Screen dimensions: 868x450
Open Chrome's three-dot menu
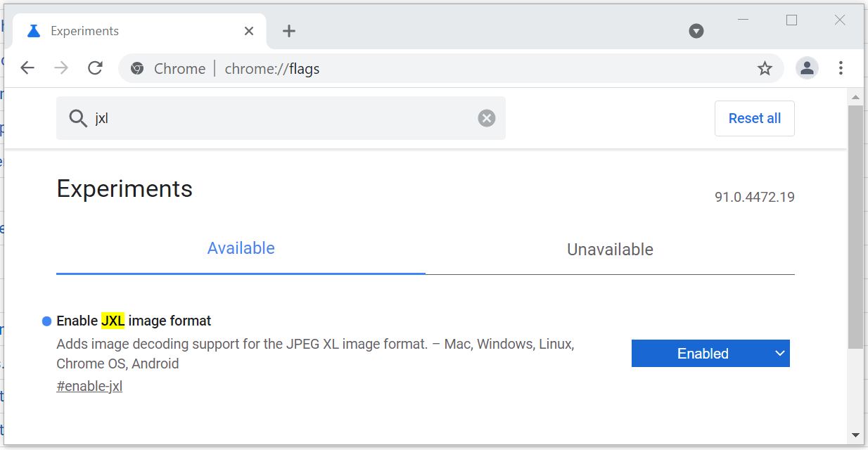point(841,68)
